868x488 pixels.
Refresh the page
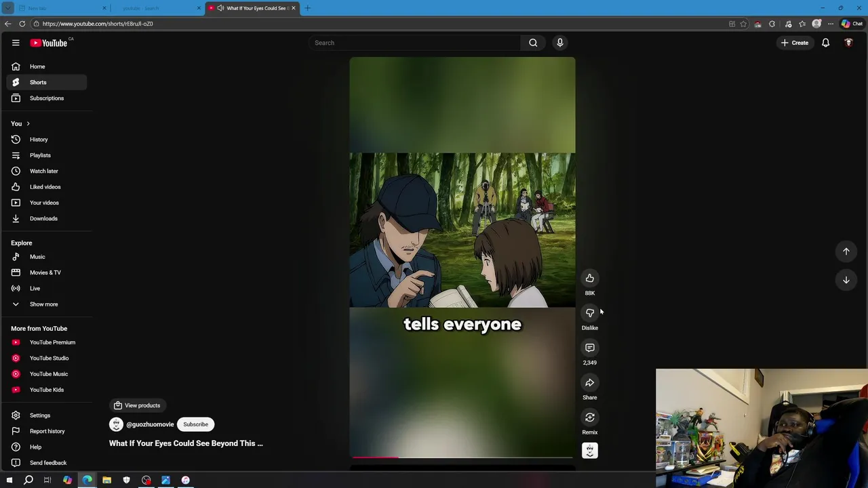(x=22, y=24)
